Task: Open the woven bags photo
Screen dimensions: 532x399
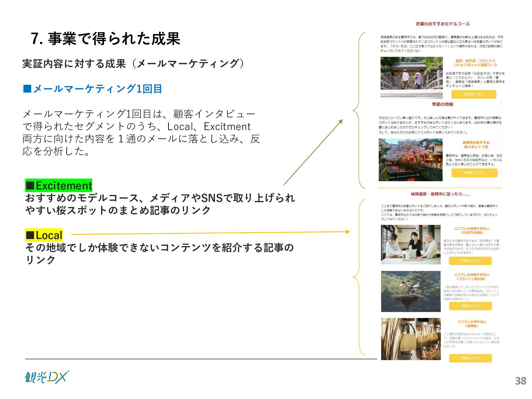Action: point(411,339)
